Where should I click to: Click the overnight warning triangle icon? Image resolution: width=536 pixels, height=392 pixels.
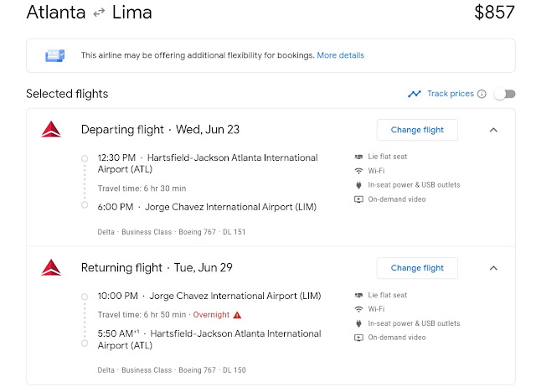pyautogui.click(x=237, y=315)
